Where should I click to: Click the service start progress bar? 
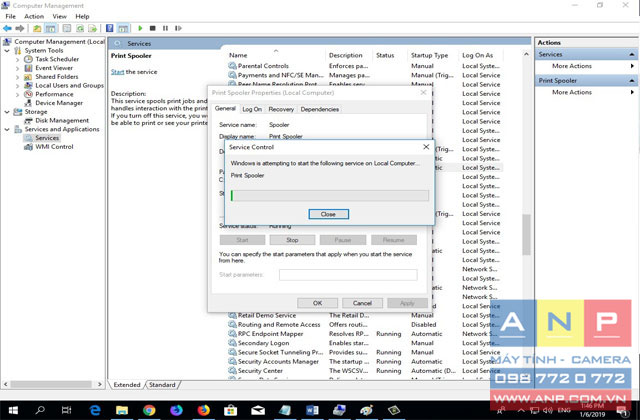coord(329,196)
